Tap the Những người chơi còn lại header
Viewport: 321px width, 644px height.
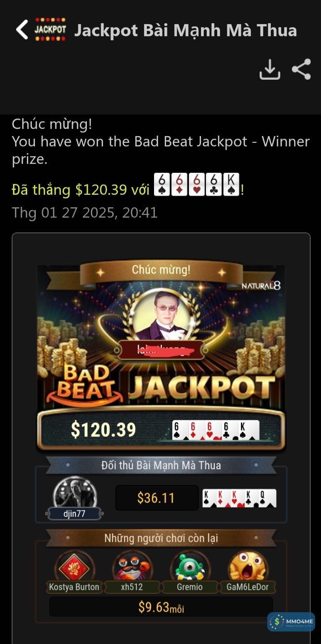click(161, 538)
